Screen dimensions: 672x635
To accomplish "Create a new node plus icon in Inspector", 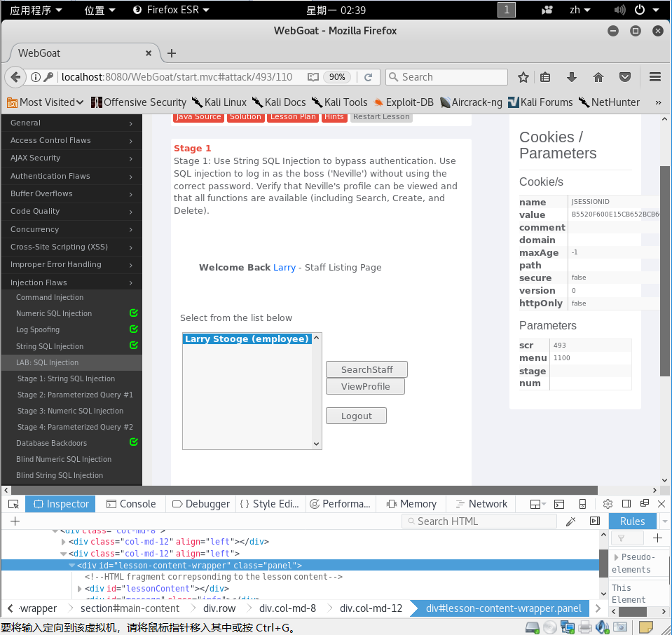I will pyautogui.click(x=15, y=521).
